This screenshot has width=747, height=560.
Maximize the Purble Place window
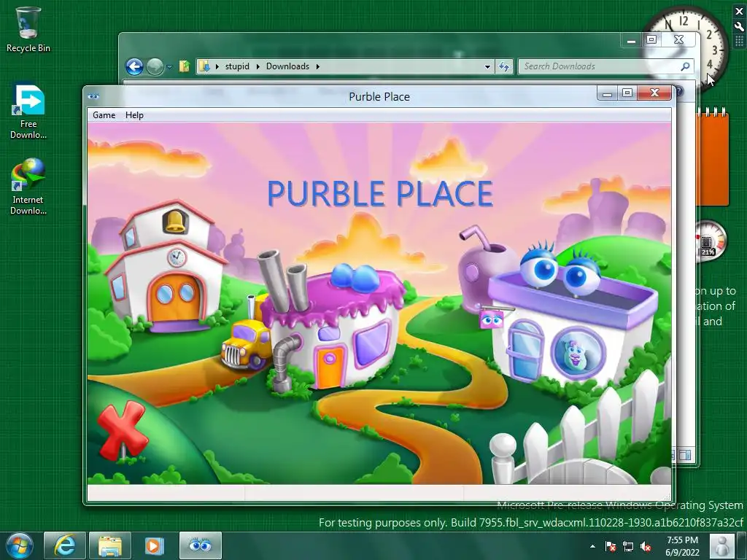click(627, 93)
